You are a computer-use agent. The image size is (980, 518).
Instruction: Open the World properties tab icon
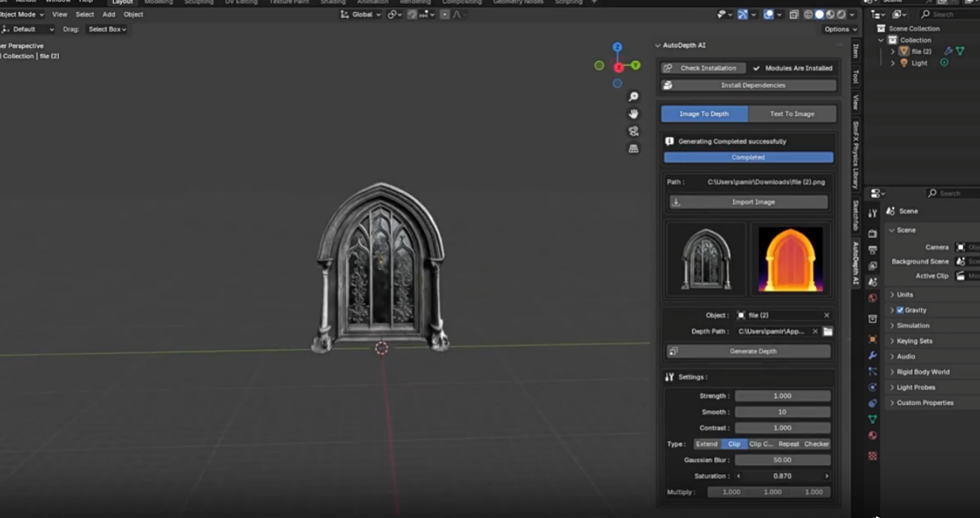pos(872,298)
